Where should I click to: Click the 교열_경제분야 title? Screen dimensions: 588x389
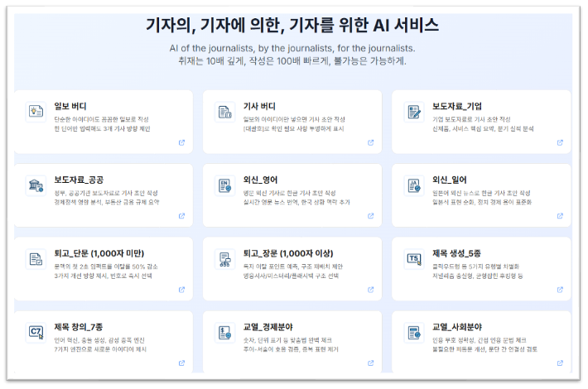pyautogui.click(x=267, y=327)
